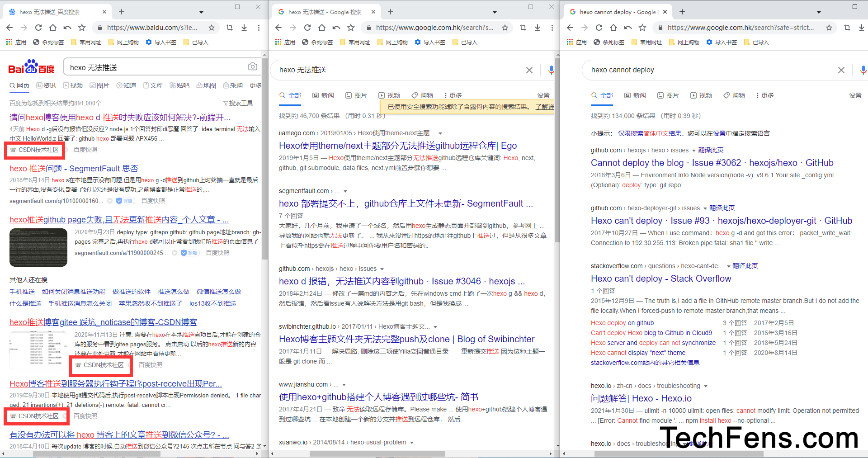Expand the arrow beside the hexo.io troubleshooting result
This screenshot has width=868, height=458.
pyautogui.click(x=706, y=386)
